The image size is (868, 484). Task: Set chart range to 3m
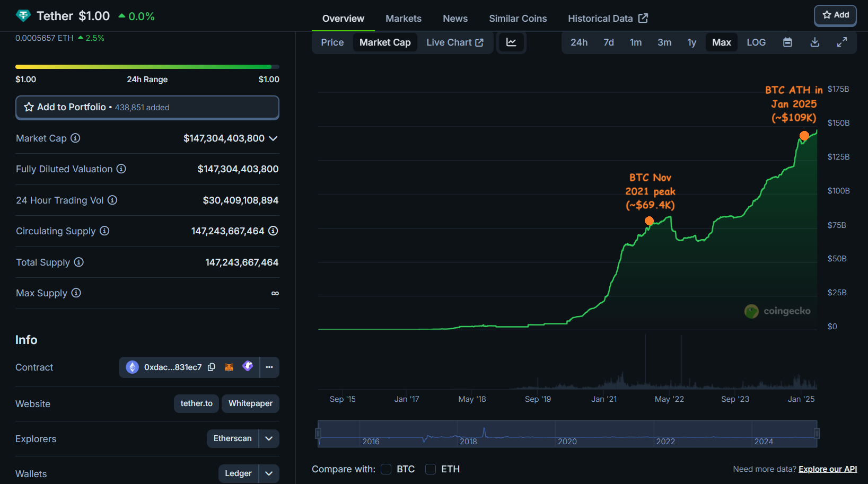[x=664, y=42]
